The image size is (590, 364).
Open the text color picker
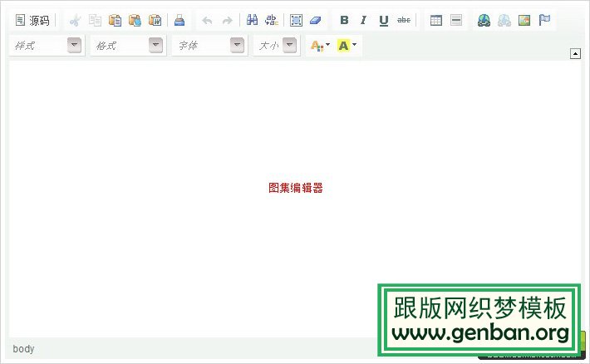pos(320,46)
